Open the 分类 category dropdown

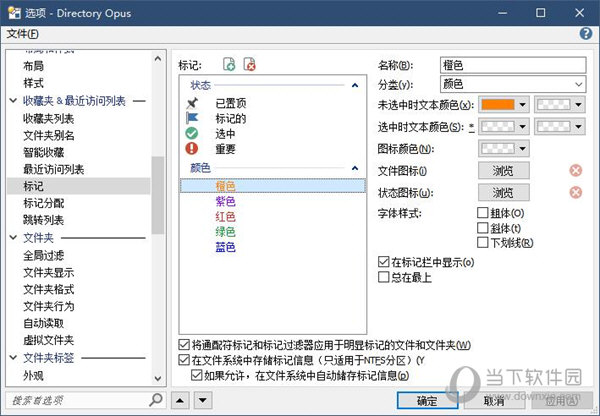click(579, 84)
